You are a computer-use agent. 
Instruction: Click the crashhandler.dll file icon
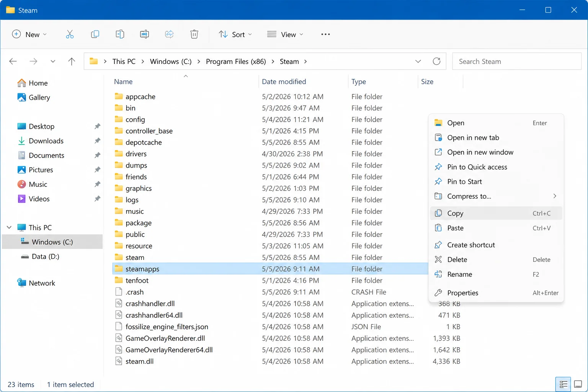(119, 304)
